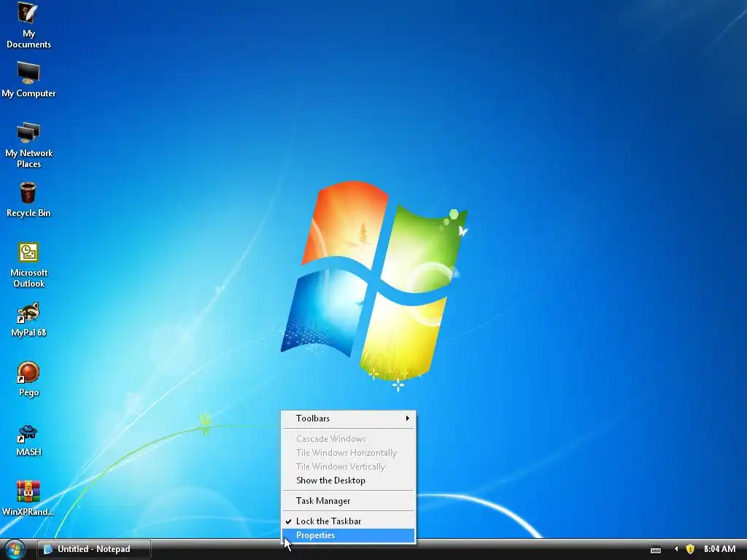Screen dimensions: 747x560
Task: Choose Show the Desktop
Action: (x=348, y=481)
